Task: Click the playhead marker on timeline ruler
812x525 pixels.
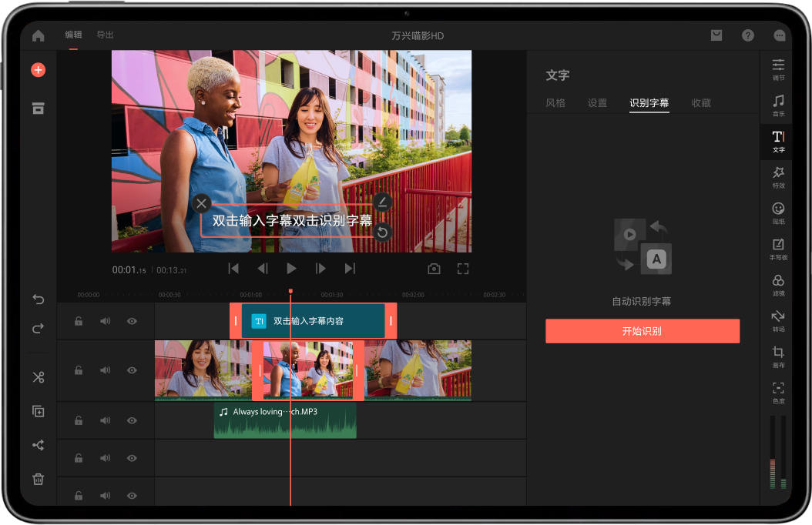Action: pyautogui.click(x=290, y=292)
